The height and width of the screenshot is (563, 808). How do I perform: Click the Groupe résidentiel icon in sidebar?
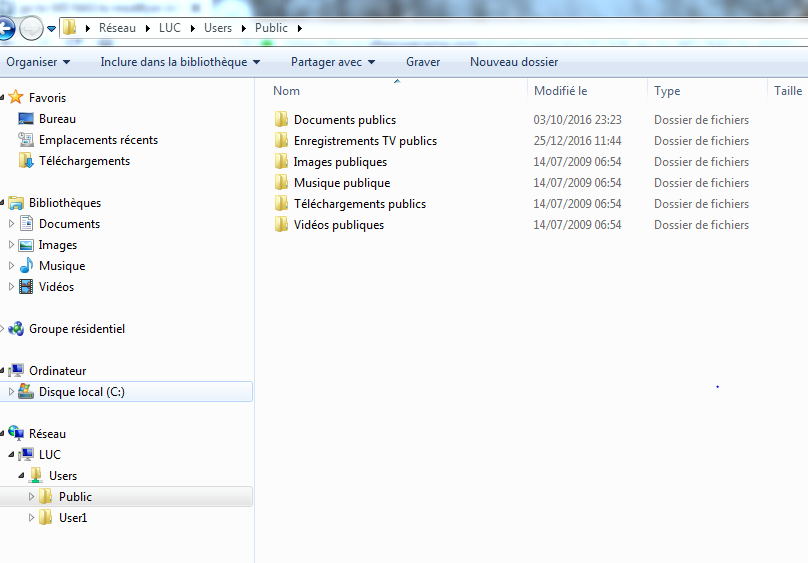(16, 329)
